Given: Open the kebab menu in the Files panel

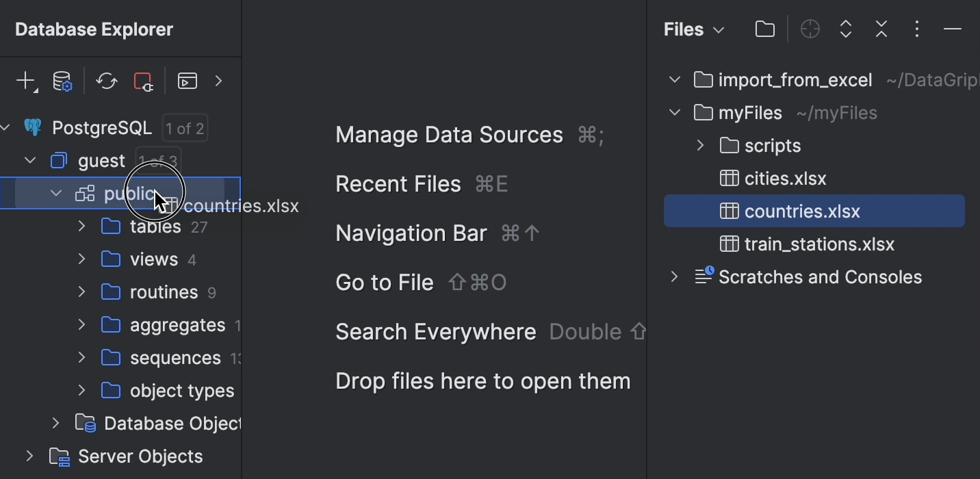Looking at the screenshot, I should pos(916,29).
